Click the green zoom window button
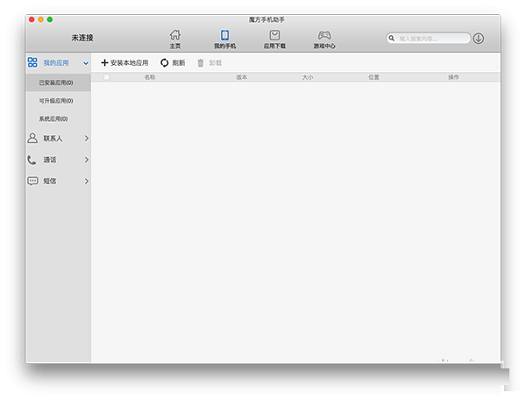This screenshot has height=400, width=526. pos(50,19)
